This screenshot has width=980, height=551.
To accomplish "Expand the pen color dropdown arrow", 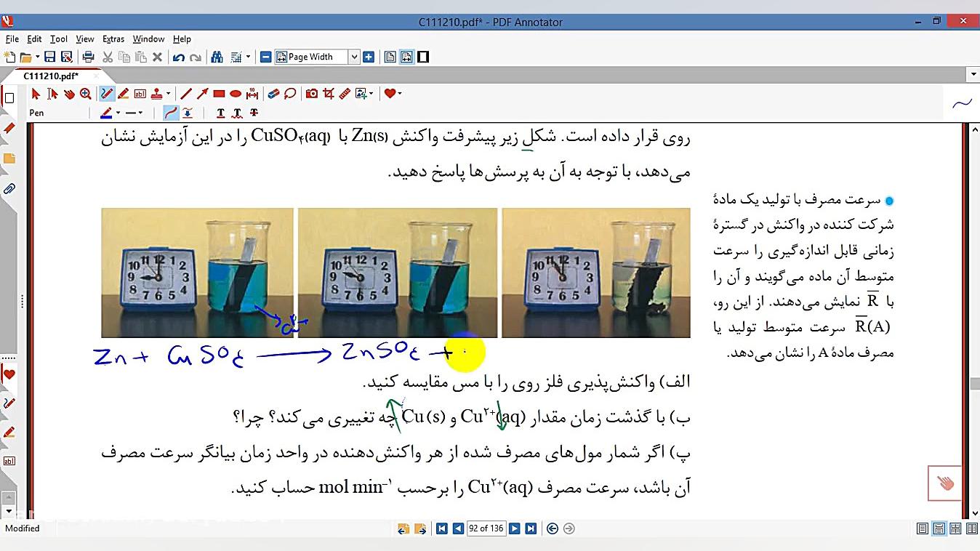I will pyautogui.click(x=117, y=113).
